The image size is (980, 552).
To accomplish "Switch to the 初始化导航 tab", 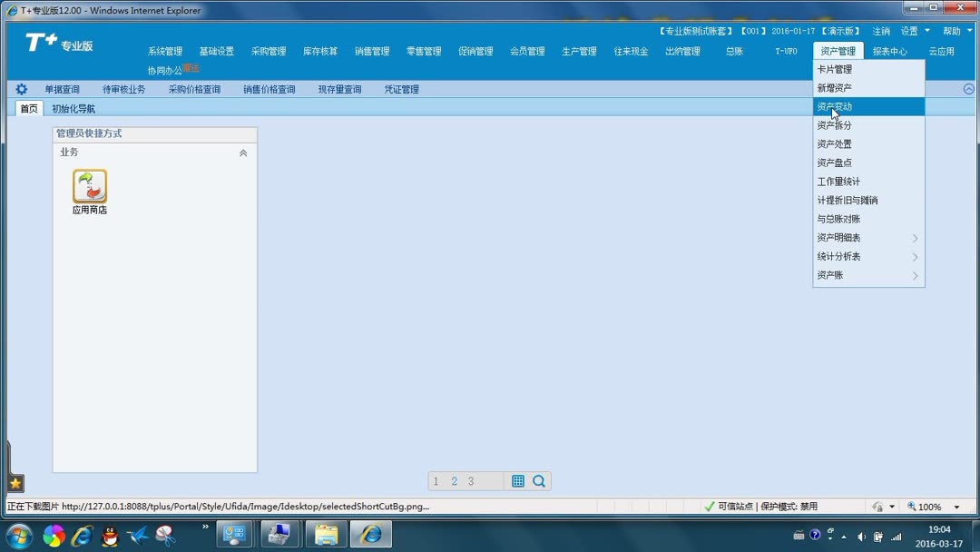I will [x=73, y=108].
